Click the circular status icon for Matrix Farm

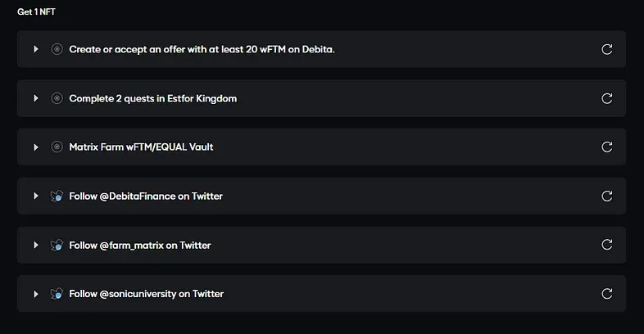coord(57,147)
